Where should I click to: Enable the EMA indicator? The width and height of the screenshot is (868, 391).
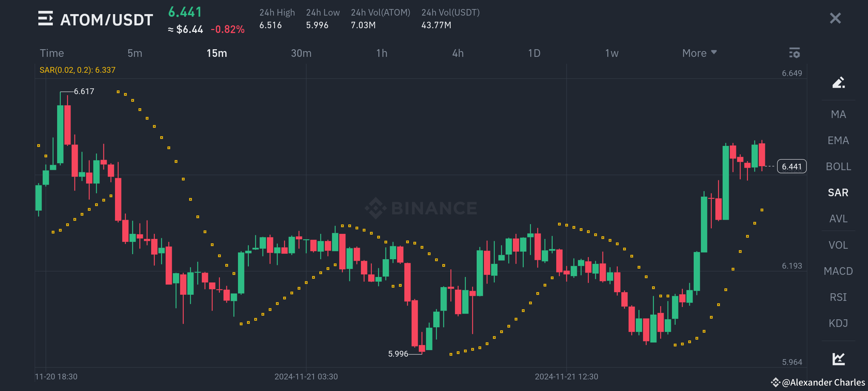[x=838, y=140]
